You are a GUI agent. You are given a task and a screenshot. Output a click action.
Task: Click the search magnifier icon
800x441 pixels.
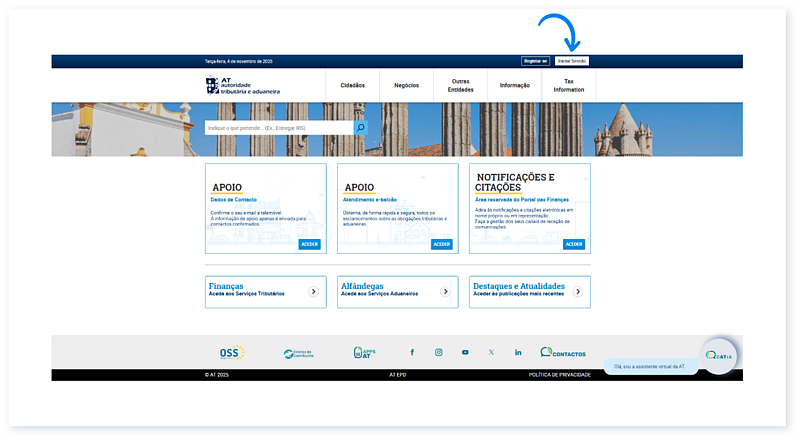click(361, 128)
